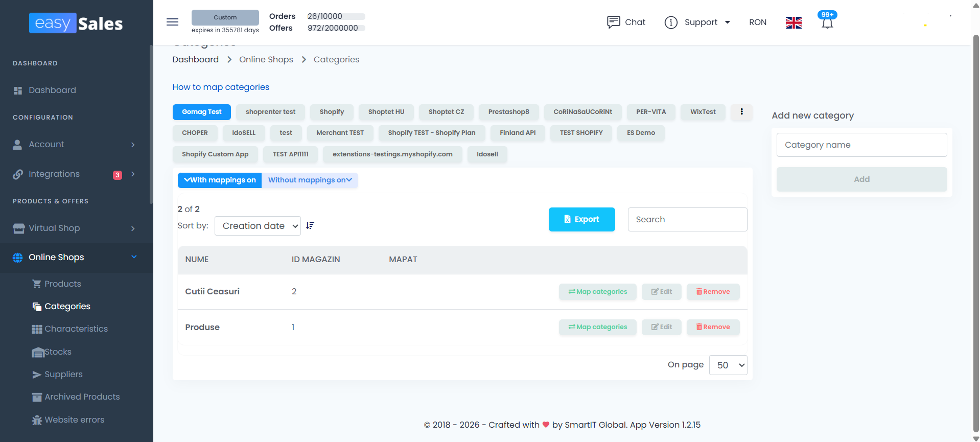Select Shopify TEST - Shopify Plan shop

point(432,133)
